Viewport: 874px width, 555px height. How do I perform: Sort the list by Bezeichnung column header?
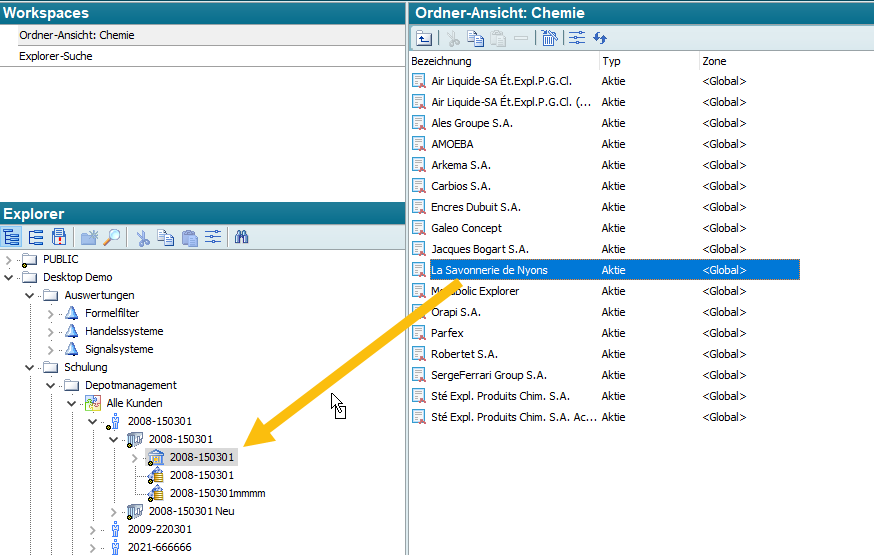pos(441,61)
